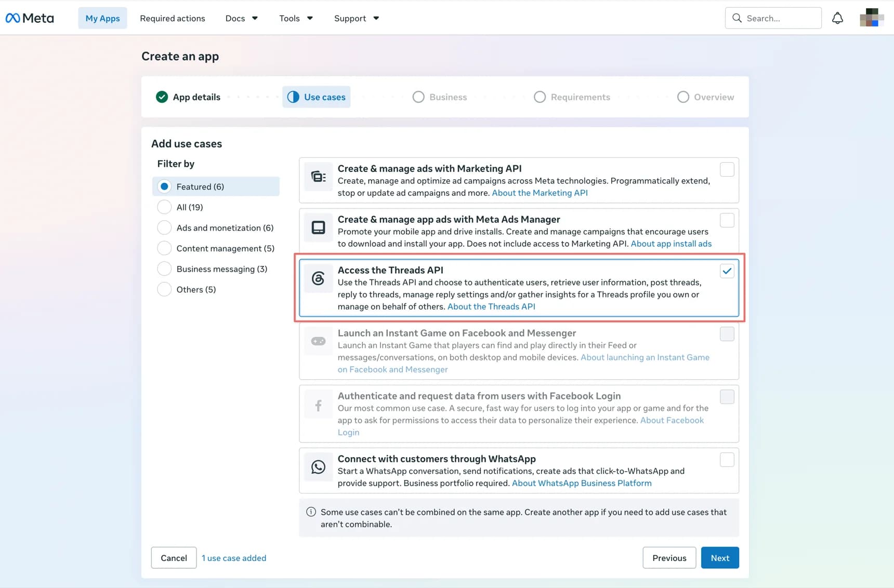Check the Instant Game use case checkbox

(x=727, y=334)
